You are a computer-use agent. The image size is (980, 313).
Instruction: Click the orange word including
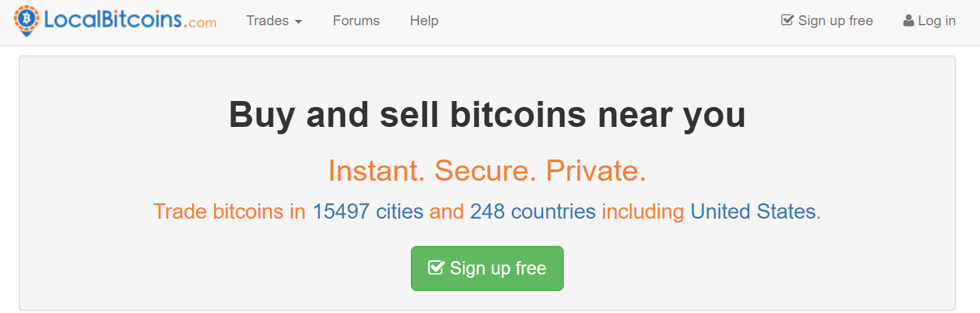[642, 211]
